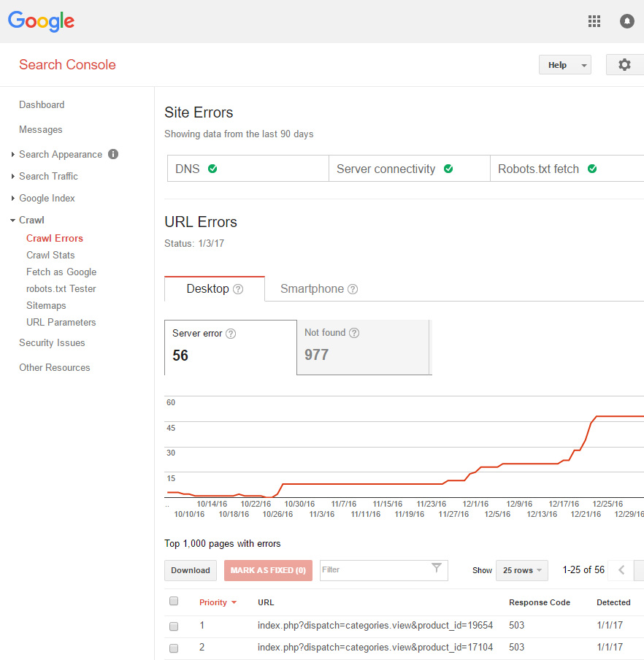The image size is (644, 660).
Task: Click the URL column header
Action: point(266,602)
